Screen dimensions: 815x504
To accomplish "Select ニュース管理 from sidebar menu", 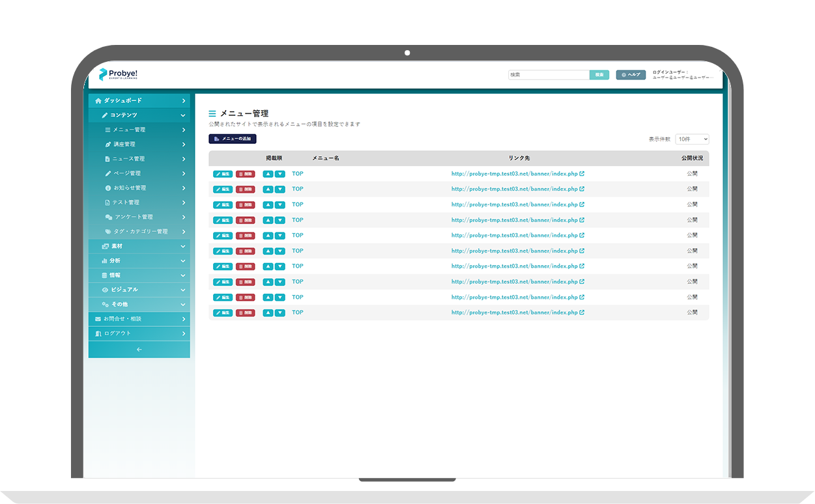I will [128, 159].
